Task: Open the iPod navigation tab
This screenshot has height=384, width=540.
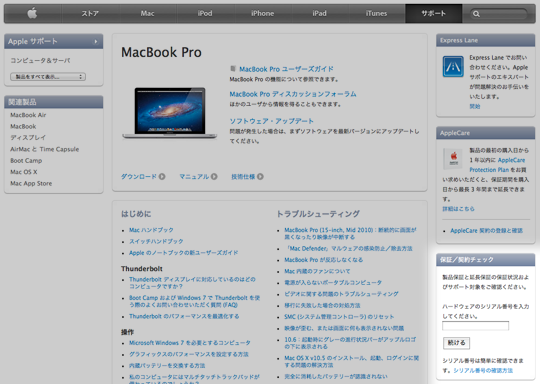Action: (x=205, y=13)
